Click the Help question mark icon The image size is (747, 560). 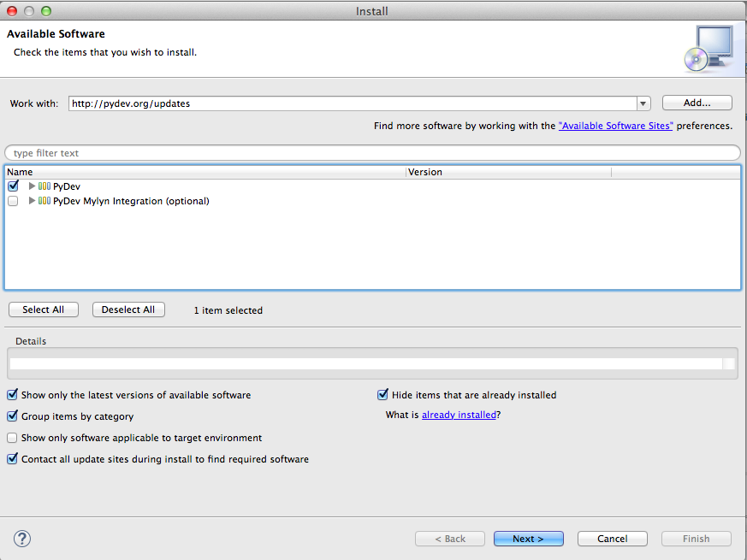point(21,539)
